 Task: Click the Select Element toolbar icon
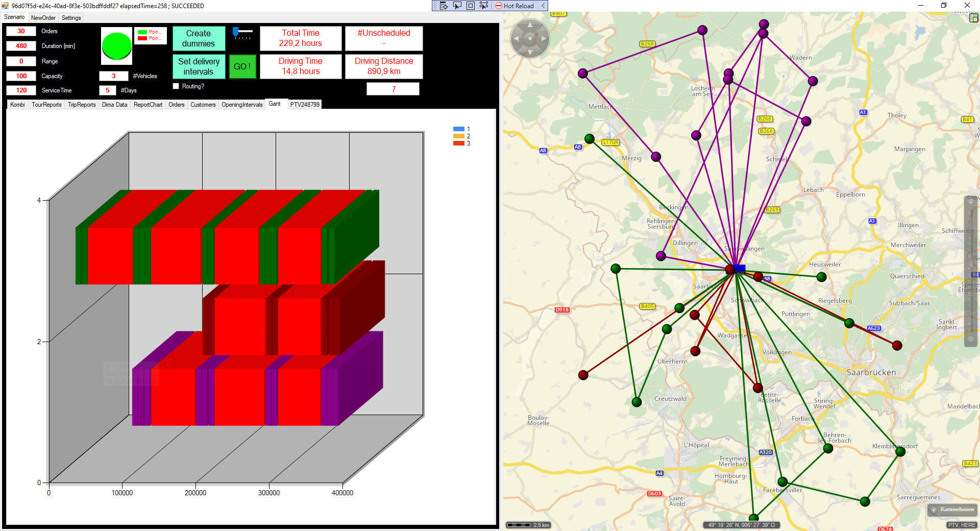457,6
